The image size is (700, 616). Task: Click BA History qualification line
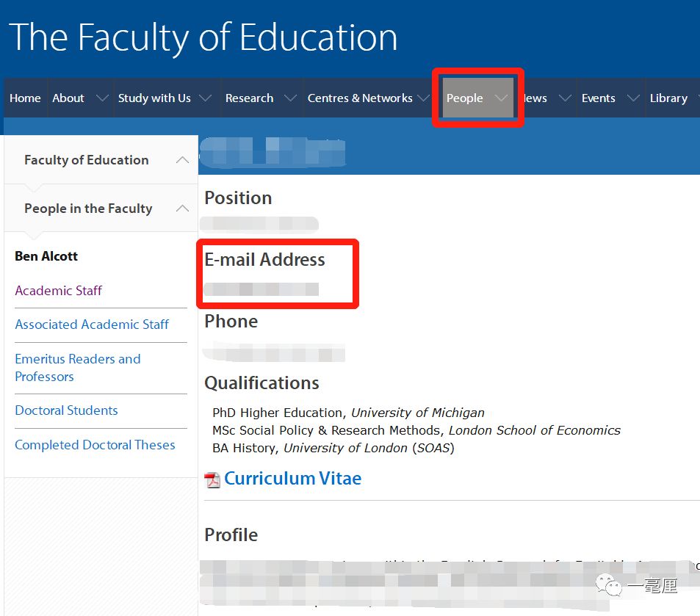click(x=333, y=448)
